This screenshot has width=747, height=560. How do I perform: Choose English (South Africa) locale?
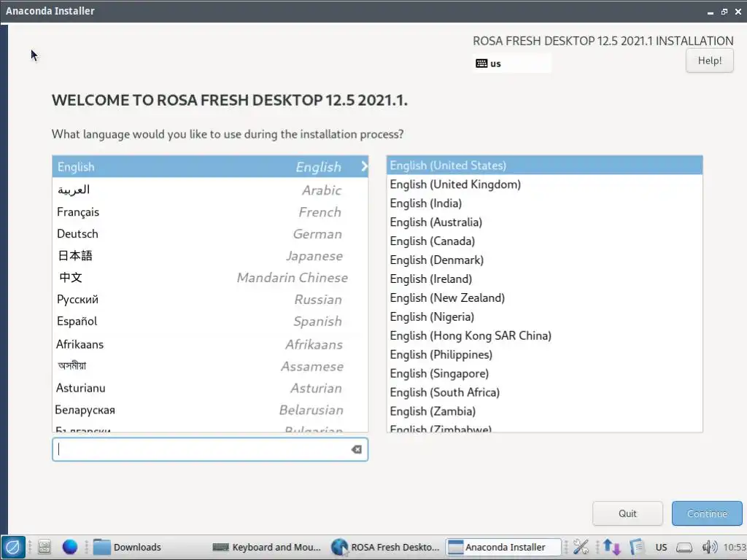(x=544, y=392)
